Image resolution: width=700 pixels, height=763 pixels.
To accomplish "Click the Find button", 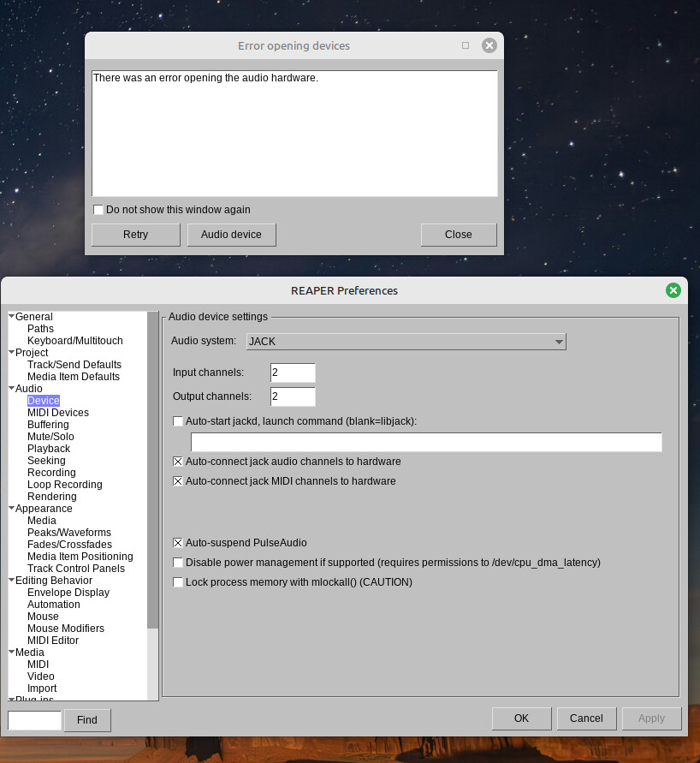I will 87,720.
